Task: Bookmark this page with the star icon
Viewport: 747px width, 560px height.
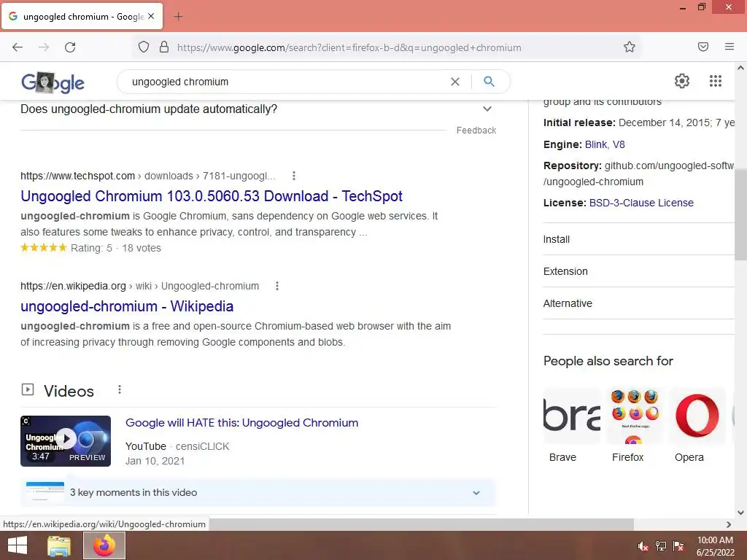Action: (630, 47)
